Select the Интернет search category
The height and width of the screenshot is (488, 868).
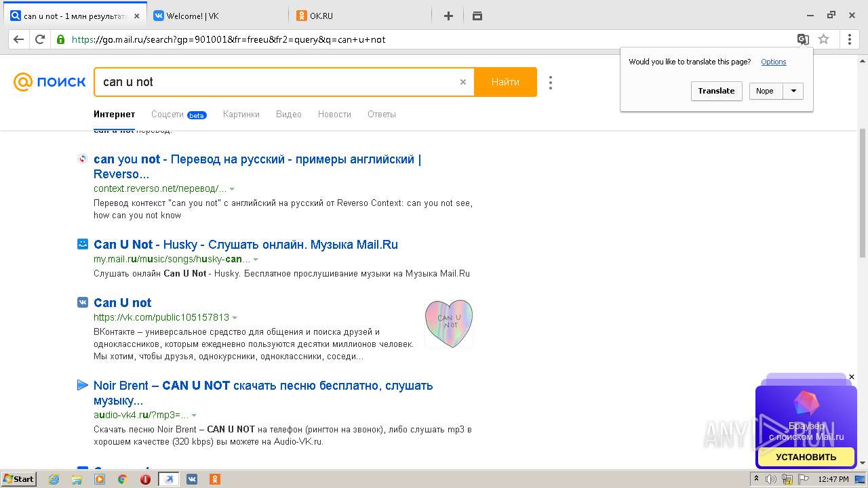click(115, 114)
